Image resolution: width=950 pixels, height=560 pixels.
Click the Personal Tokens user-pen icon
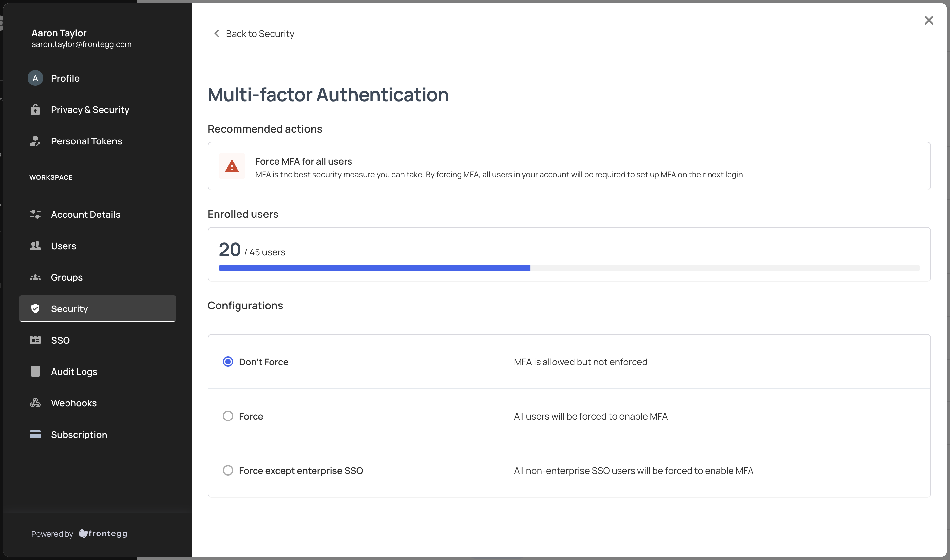pyautogui.click(x=35, y=141)
